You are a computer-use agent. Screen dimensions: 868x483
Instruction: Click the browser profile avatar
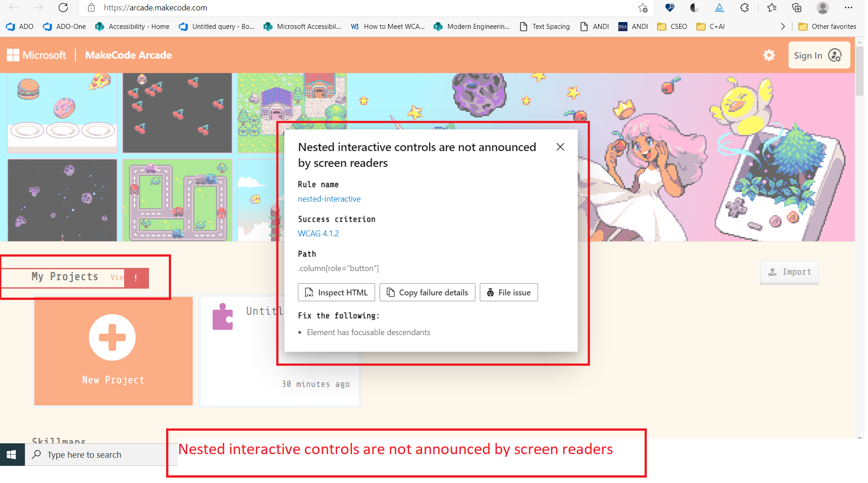pos(823,8)
